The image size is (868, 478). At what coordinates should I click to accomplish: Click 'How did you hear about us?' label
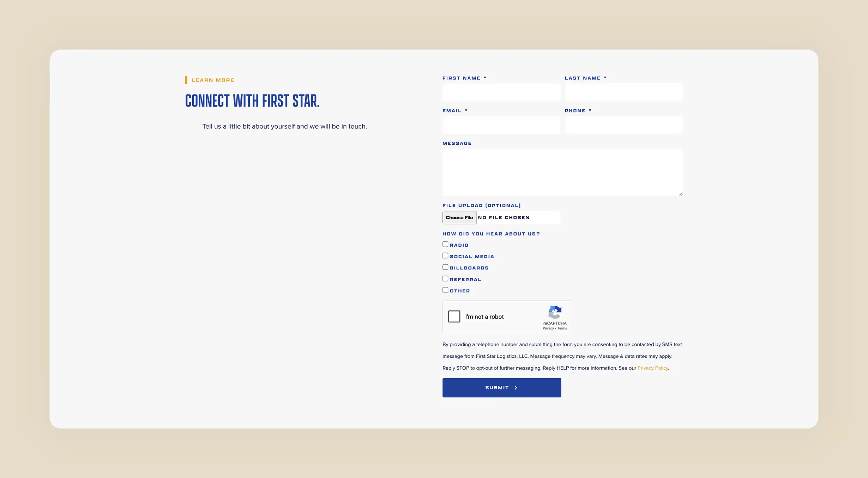(x=491, y=234)
